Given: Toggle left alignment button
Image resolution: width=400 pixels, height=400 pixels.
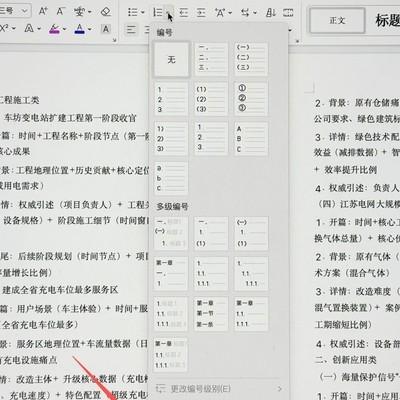Looking at the screenshot, I should [131, 30].
